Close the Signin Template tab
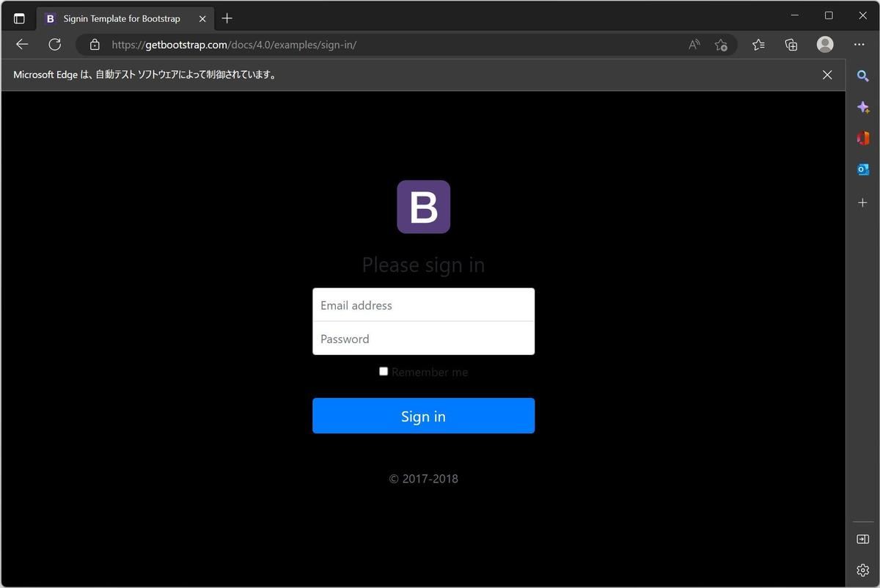This screenshot has width=880, height=588. click(202, 18)
